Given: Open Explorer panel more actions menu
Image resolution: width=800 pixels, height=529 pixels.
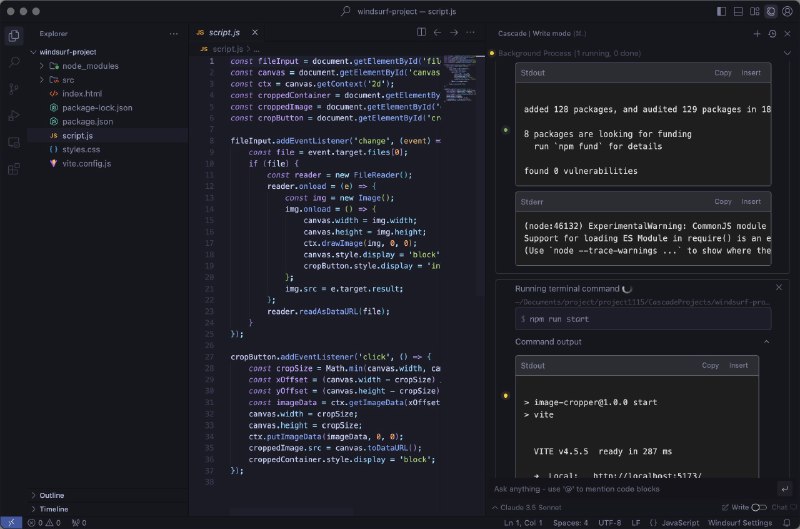Looking at the screenshot, I should click(x=174, y=34).
